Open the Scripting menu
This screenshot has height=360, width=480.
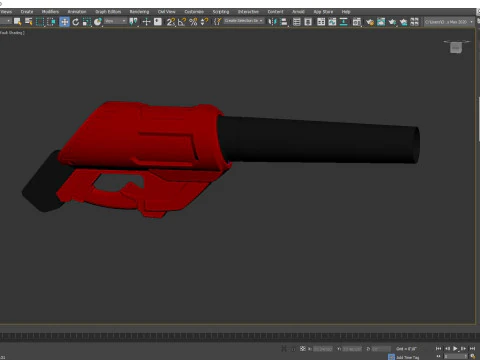pyautogui.click(x=221, y=12)
